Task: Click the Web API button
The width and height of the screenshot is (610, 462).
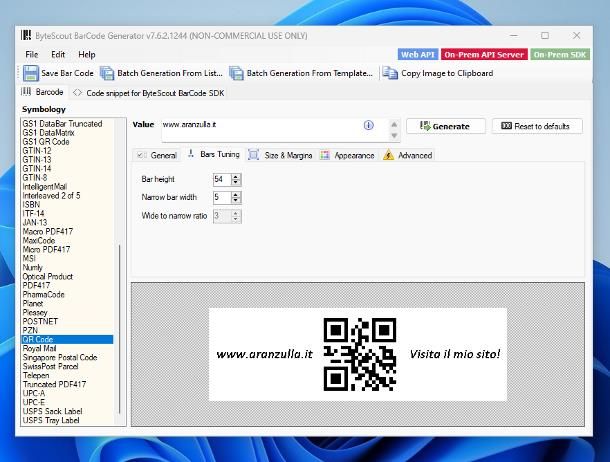Action: 418,54
